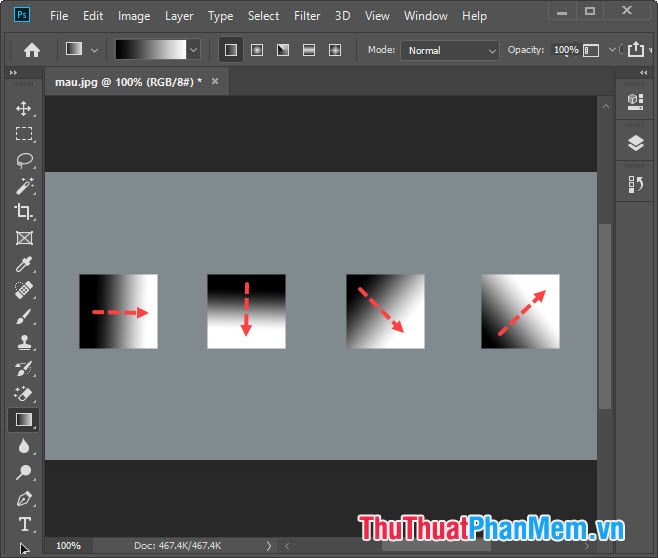Click the gradient preview swatch to edit
This screenshot has height=558, width=658.
pyautogui.click(x=150, y=50)
